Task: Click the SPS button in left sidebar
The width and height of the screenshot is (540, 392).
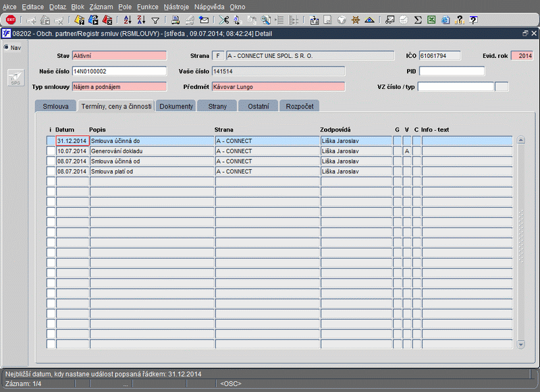Action: coord(14,79)
